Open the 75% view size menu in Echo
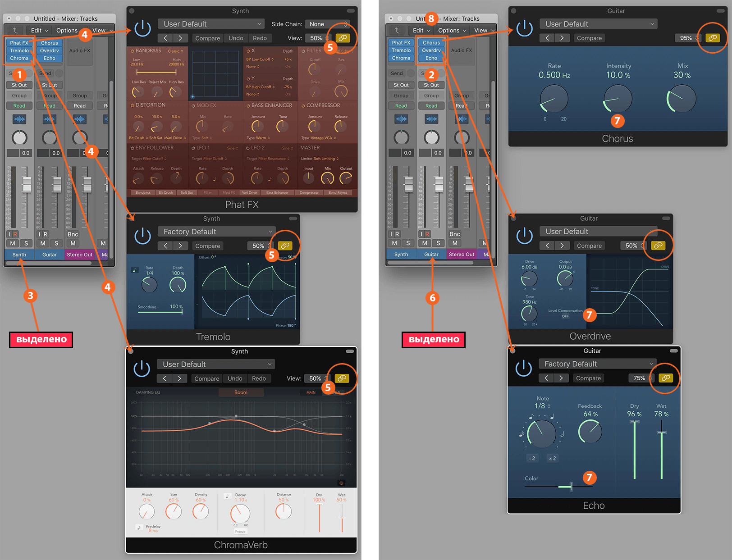The height and width of the screenshot is (560, 732). click(x=641, y=378)
